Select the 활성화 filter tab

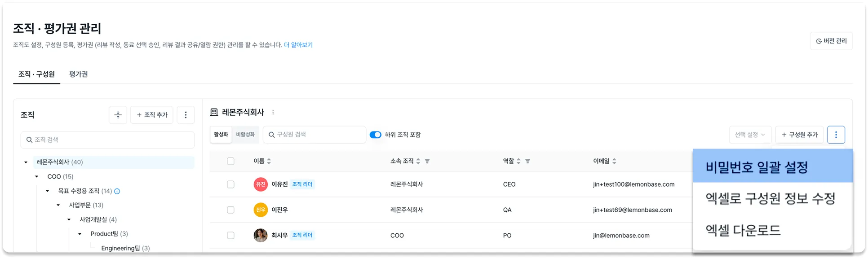click(221, 135)
